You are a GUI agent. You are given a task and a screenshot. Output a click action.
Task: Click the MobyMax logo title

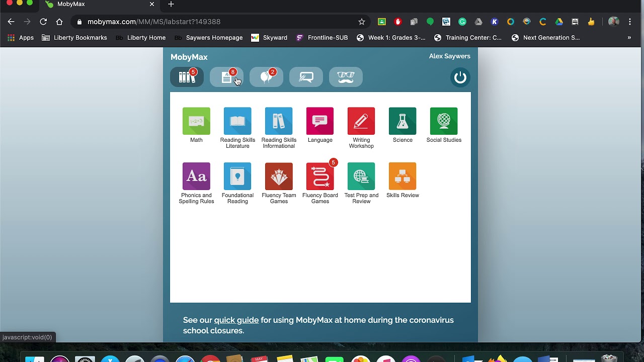click(189, 57)
